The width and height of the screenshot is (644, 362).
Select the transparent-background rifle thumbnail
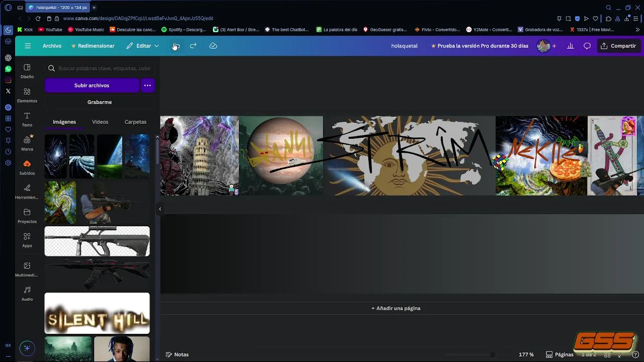point(97,241)
